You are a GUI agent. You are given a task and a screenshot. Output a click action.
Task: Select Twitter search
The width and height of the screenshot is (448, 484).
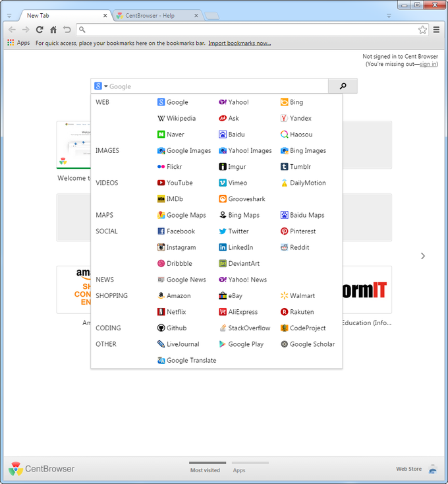pos(234,231)
